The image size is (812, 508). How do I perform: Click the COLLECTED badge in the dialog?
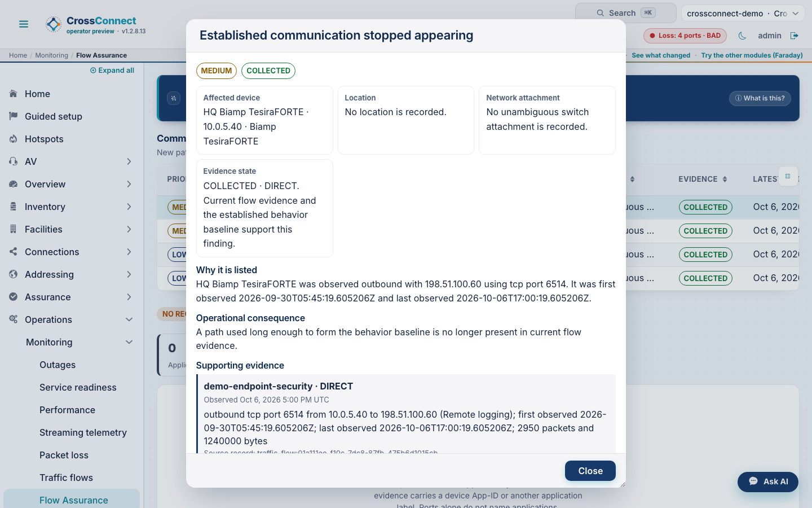pyautogui.click(x=268, y=71)
